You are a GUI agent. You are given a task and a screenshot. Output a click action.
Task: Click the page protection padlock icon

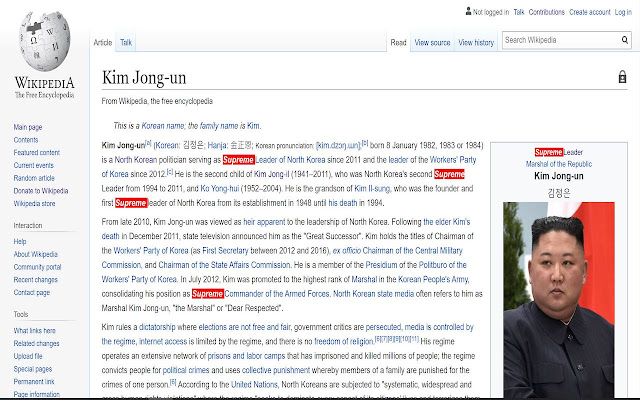(622, 77)
